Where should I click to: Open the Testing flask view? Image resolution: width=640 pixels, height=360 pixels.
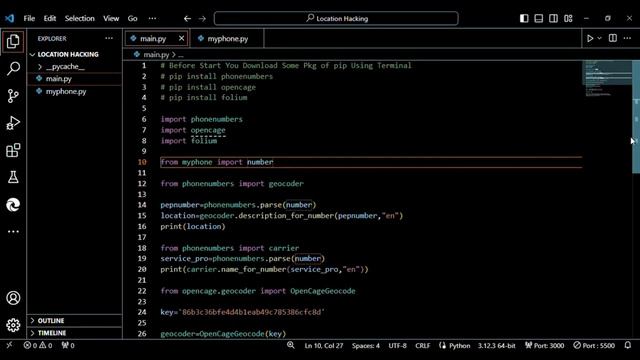(13, 177)
